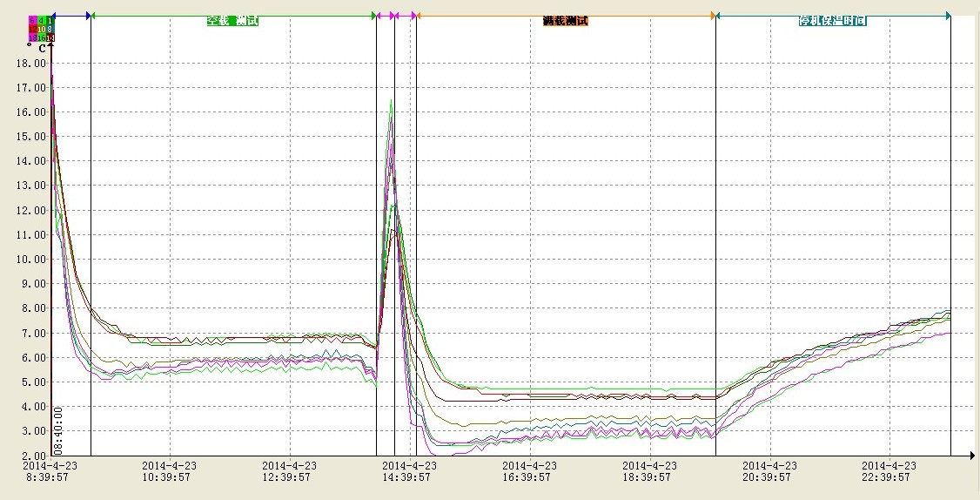Select the channel 16 legend swatch
This screenshot has width=980, height=500.
[41, 37]
